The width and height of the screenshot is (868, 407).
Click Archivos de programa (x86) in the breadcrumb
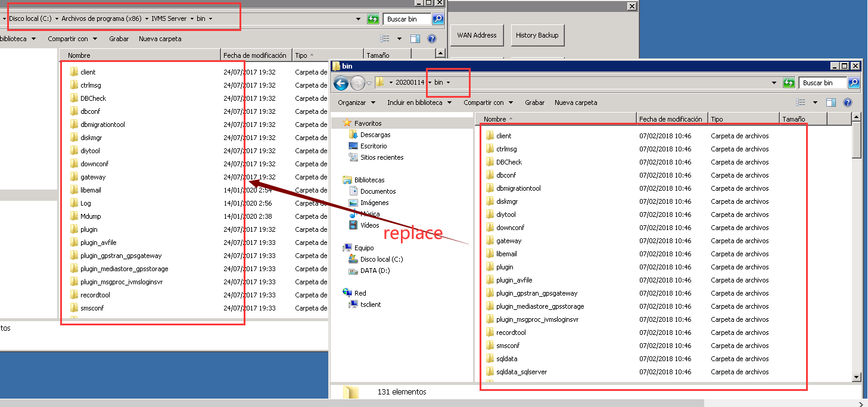pos(101,19)
